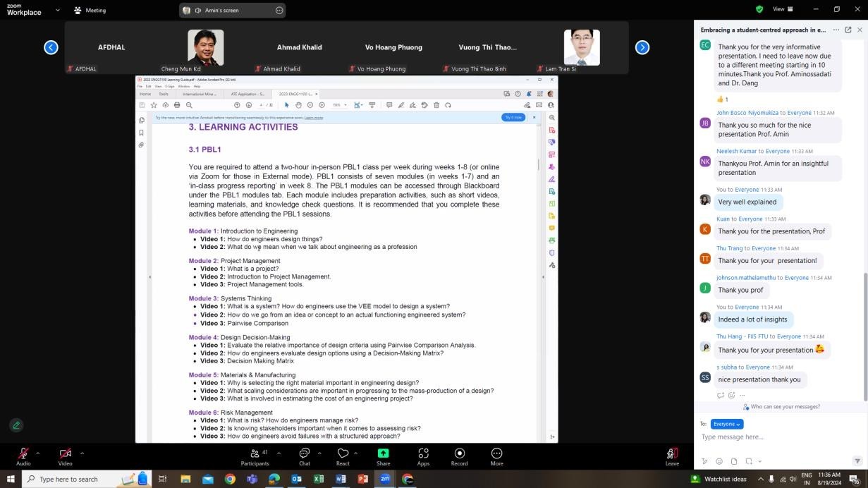Open the Zoom Workplace dropdown arrow
Screen dimensions: 868x488
(57, 11)
